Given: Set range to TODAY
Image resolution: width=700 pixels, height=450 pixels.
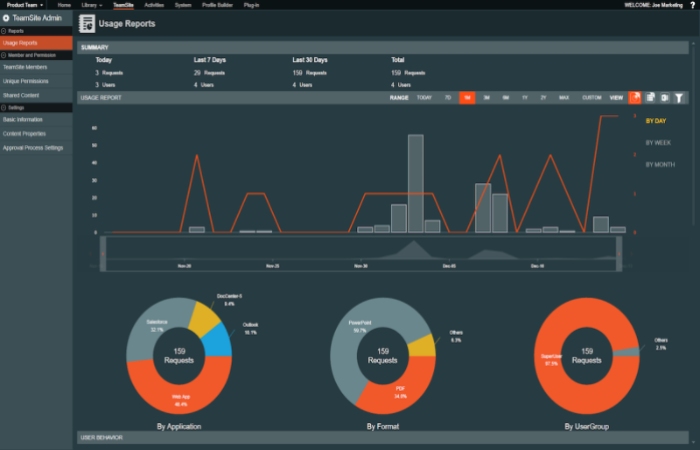Looking at the screenshot, I should 424,98.
